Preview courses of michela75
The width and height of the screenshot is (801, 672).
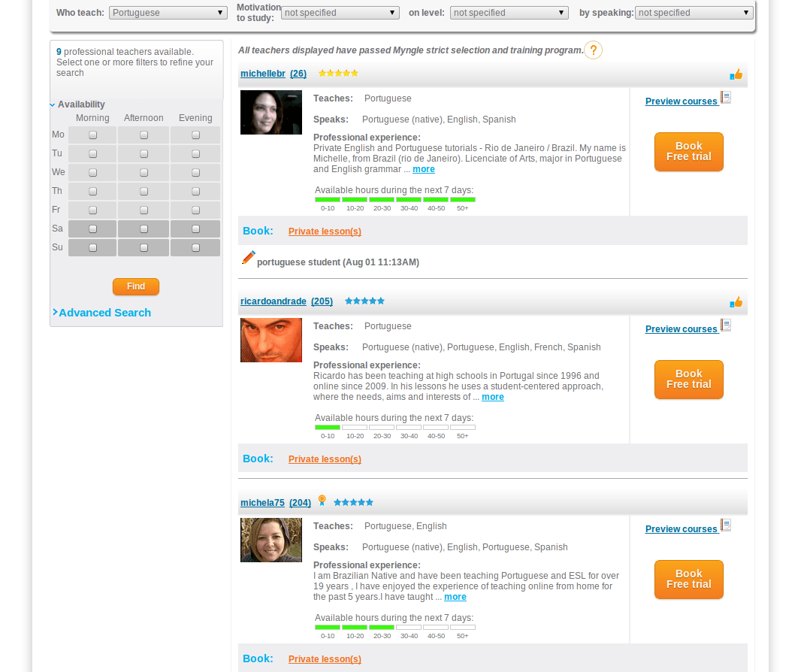pos(681,529)
